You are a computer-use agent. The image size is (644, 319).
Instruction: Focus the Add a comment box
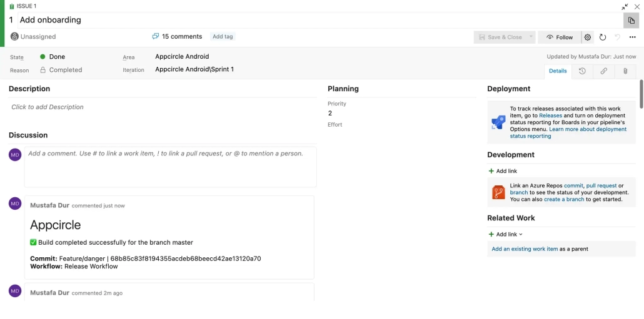coord(171,167)
